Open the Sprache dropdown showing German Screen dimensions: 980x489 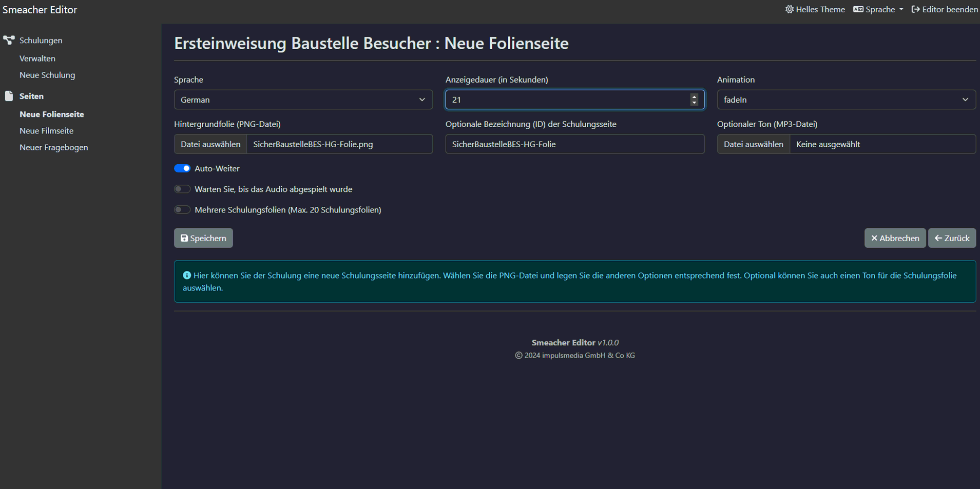303,100
